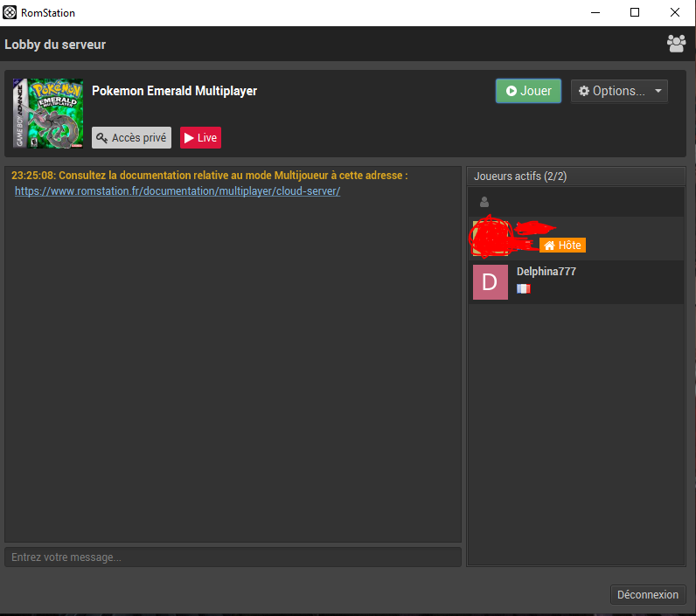696x616 pixels.
Task: Click the Pokemon Emerald game cover thumbnail
Action: 48,114
